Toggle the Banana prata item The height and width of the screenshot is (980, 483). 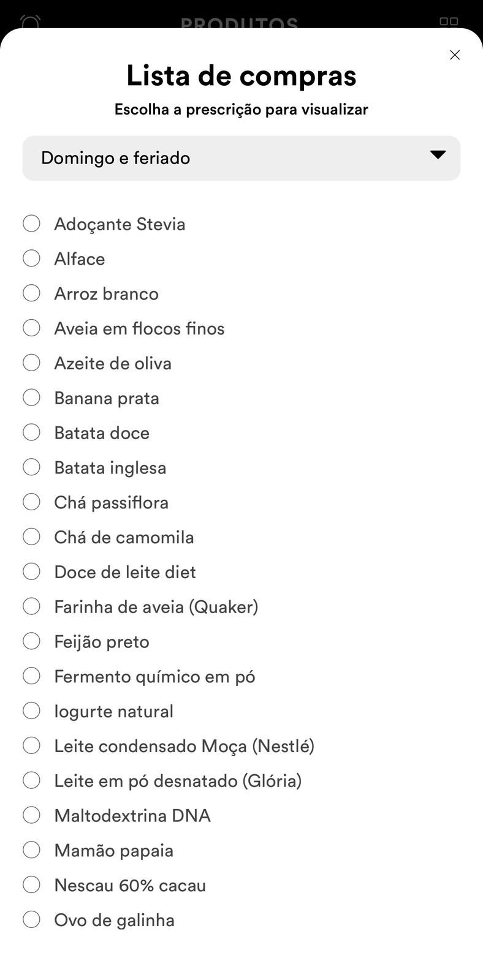tap(31, 398)
